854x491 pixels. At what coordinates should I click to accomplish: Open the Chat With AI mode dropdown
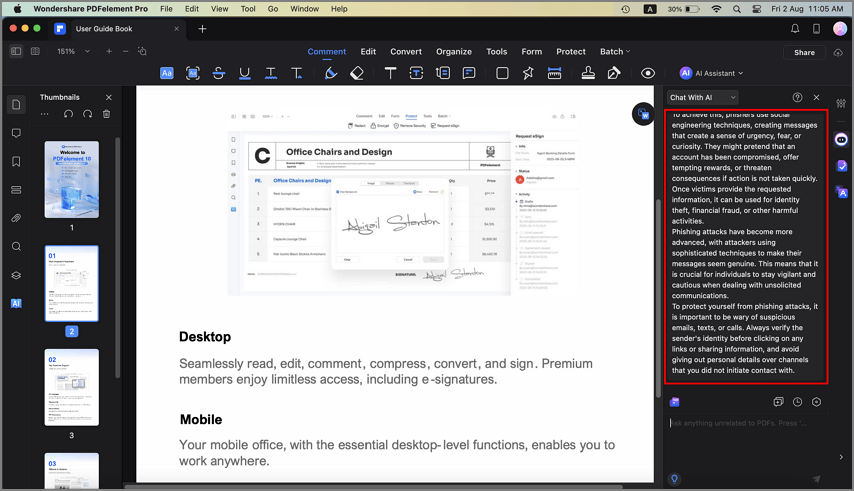coord(703,97)
